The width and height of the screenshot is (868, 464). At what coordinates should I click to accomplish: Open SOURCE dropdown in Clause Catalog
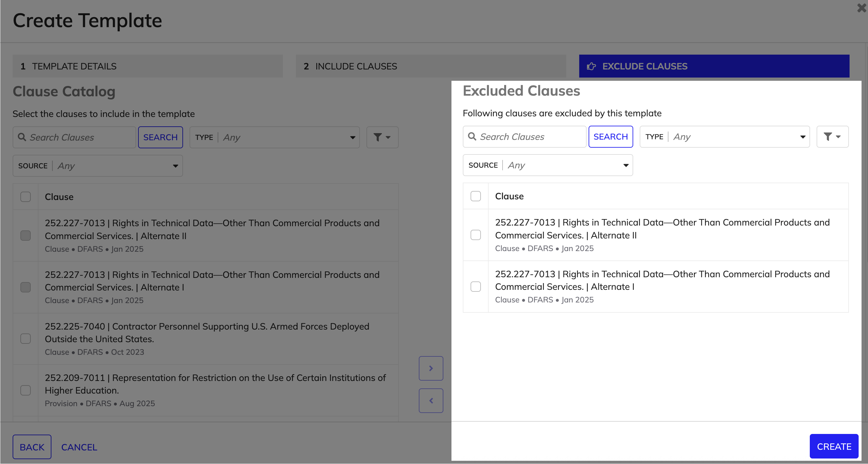(98, 166)
